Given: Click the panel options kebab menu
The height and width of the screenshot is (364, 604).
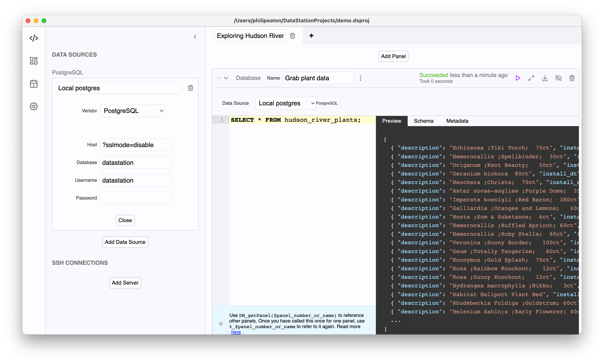Looking at the screenshot, I should [x=361, y=78].
